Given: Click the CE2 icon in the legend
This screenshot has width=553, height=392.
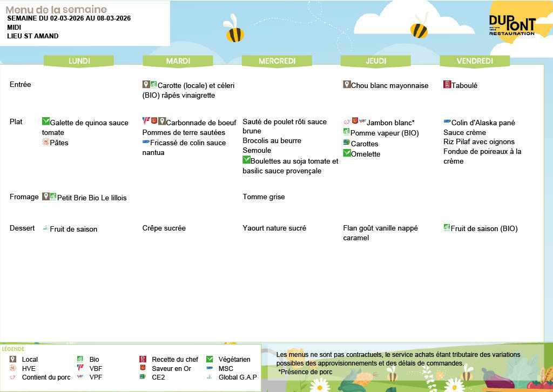Looking at the screenshot, I should 143,377.
